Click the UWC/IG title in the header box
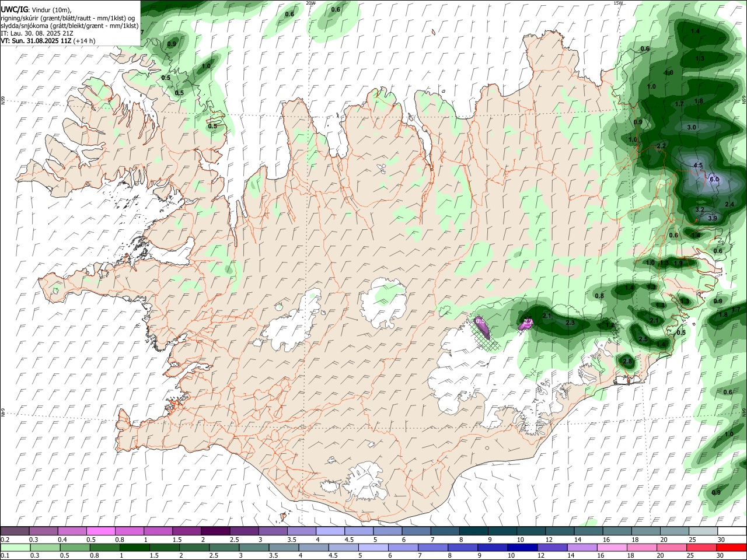Image resolution: width=747 pixels, height=560 pixels. (14, 9)
